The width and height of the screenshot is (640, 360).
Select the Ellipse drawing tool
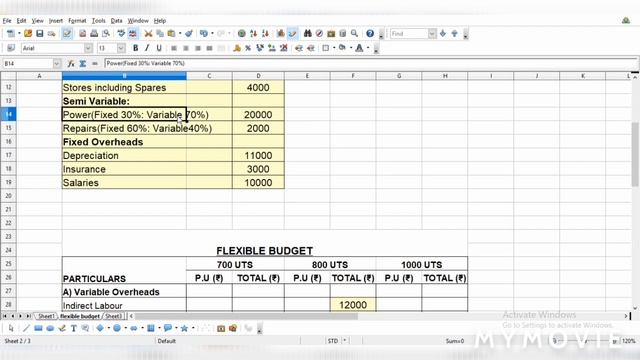[50, 328]
